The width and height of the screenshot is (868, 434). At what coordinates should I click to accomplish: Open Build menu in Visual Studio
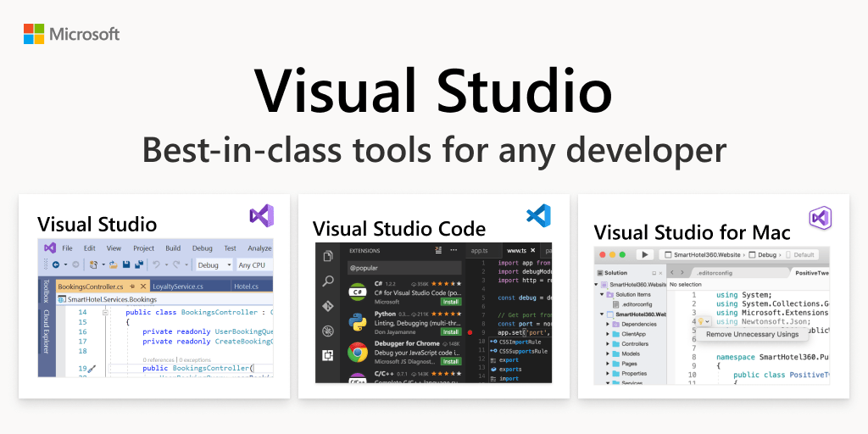point(173,248)
